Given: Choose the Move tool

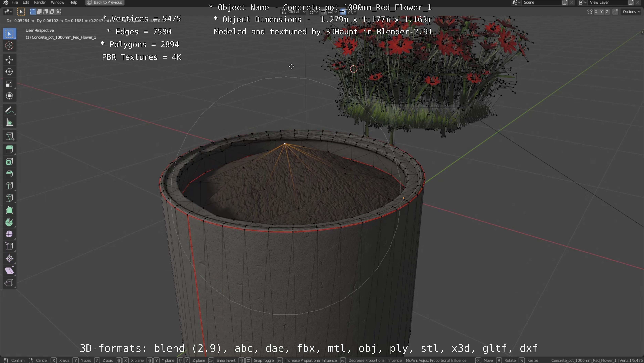Looking at the screenshot, I should coord(9,60).
